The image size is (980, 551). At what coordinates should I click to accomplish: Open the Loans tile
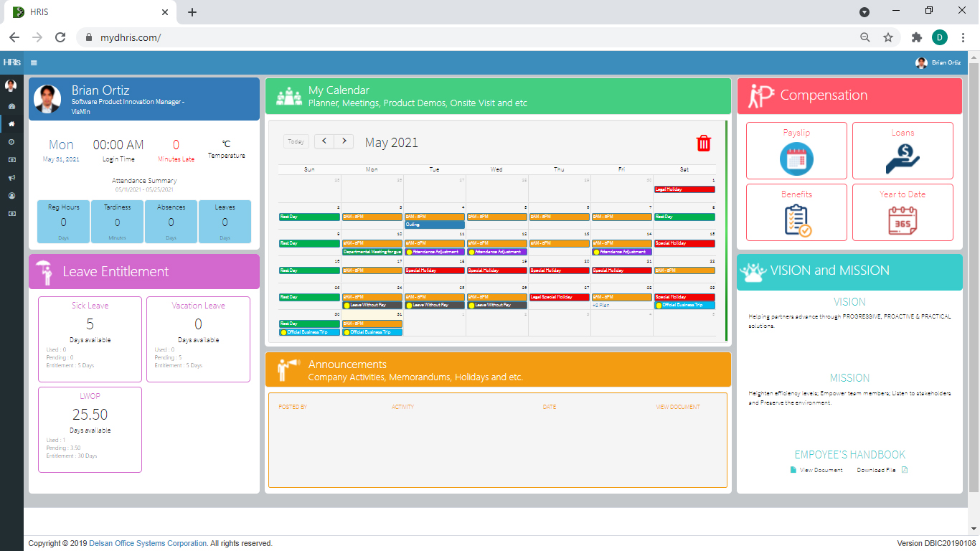[x=903, y=151]
